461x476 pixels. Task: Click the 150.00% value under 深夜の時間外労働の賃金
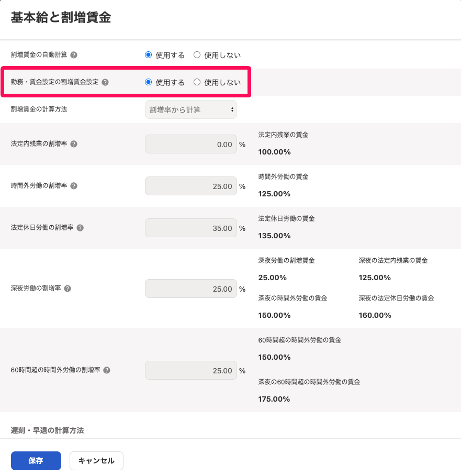click(275, 315)
